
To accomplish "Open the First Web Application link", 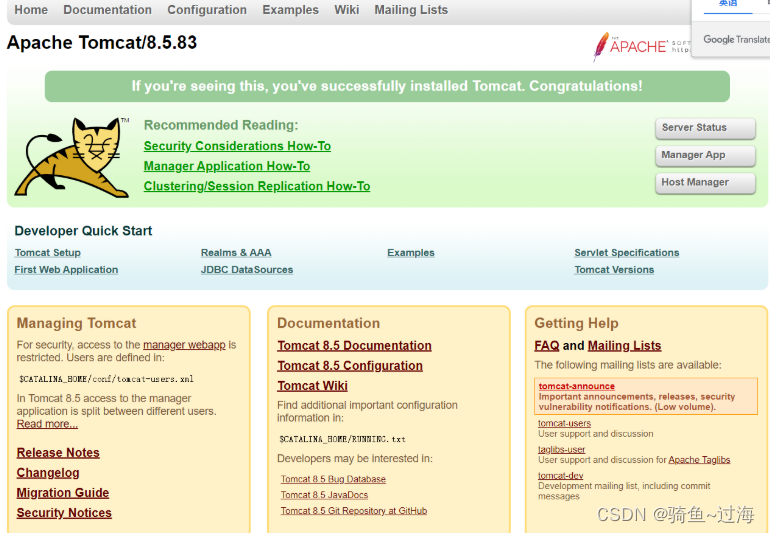I will coord(66,270).
